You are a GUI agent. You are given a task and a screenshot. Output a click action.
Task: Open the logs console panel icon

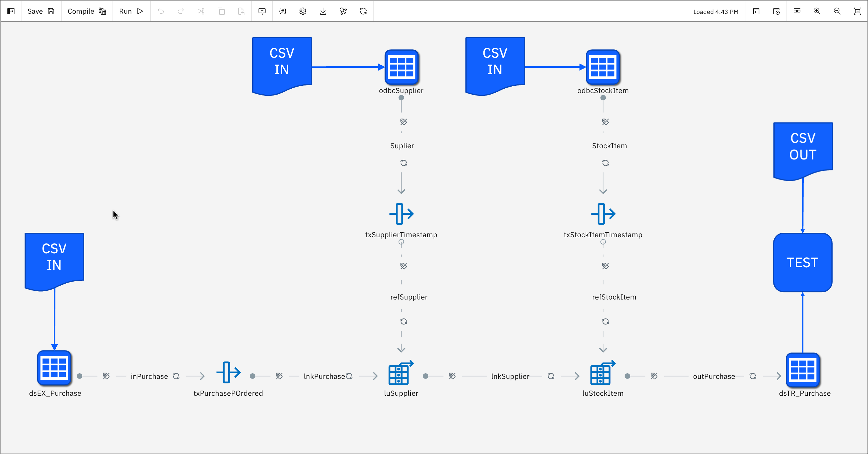click(x=756, y=11)
